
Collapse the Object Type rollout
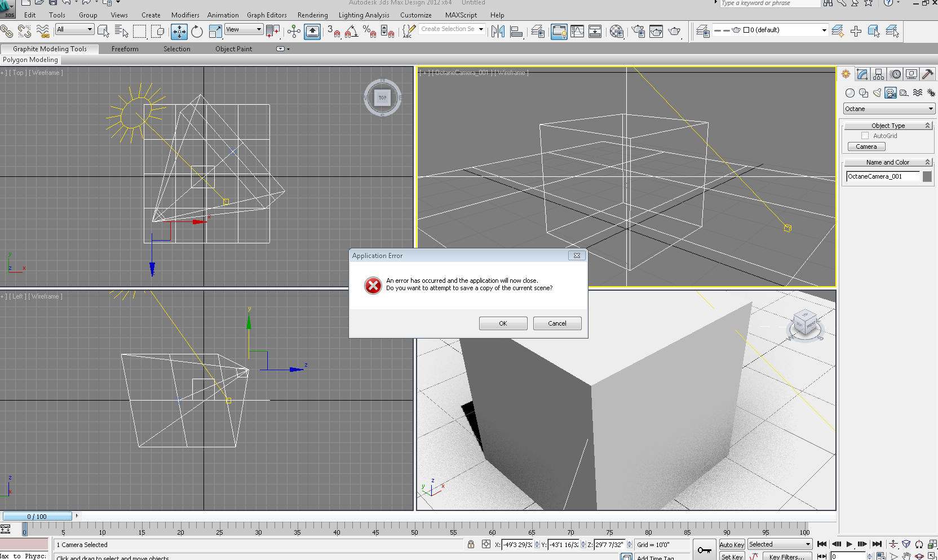click(888, 126)
